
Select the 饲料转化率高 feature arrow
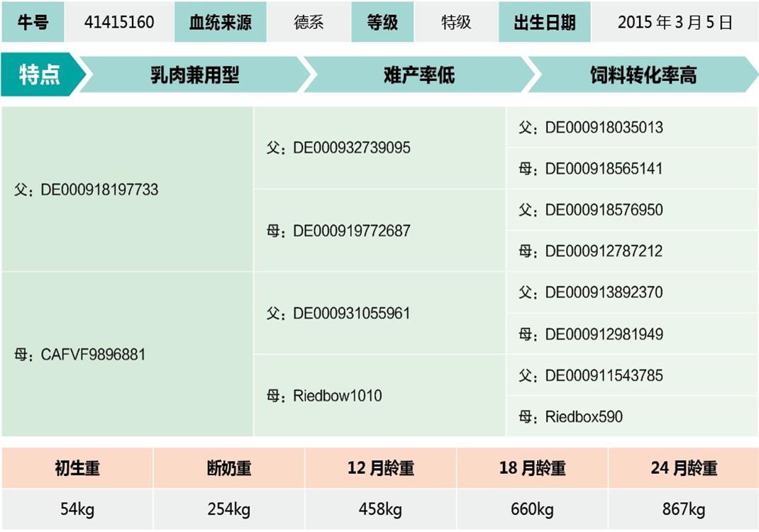[643, 74]
